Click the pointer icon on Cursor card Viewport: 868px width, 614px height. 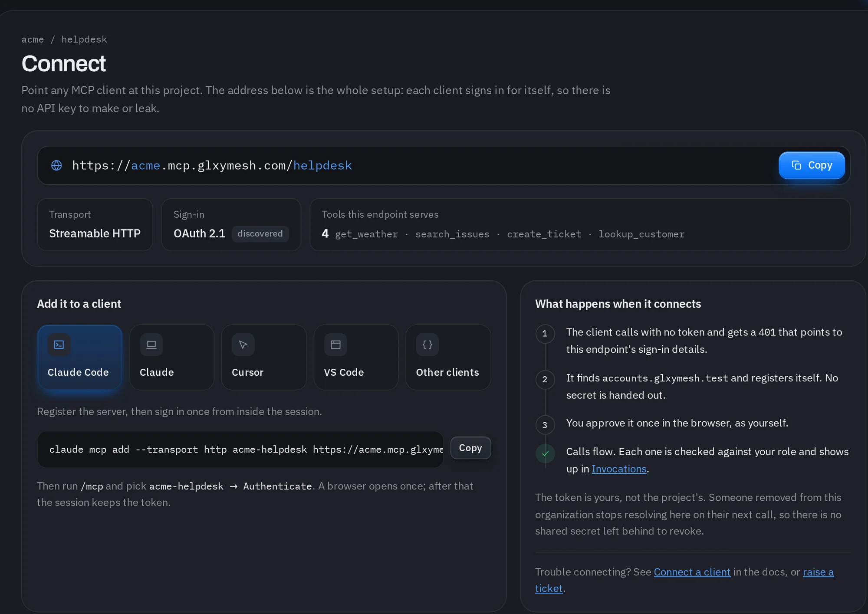243,345
